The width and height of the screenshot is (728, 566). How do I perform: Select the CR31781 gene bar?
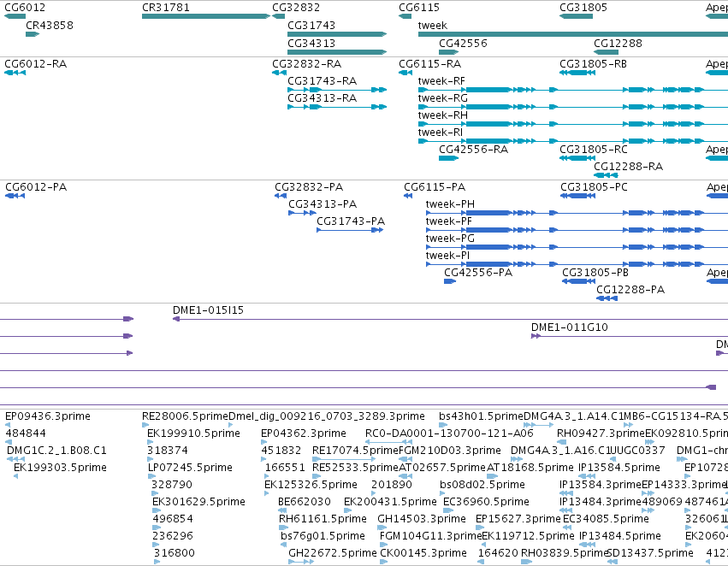click(x=205, y=16)
